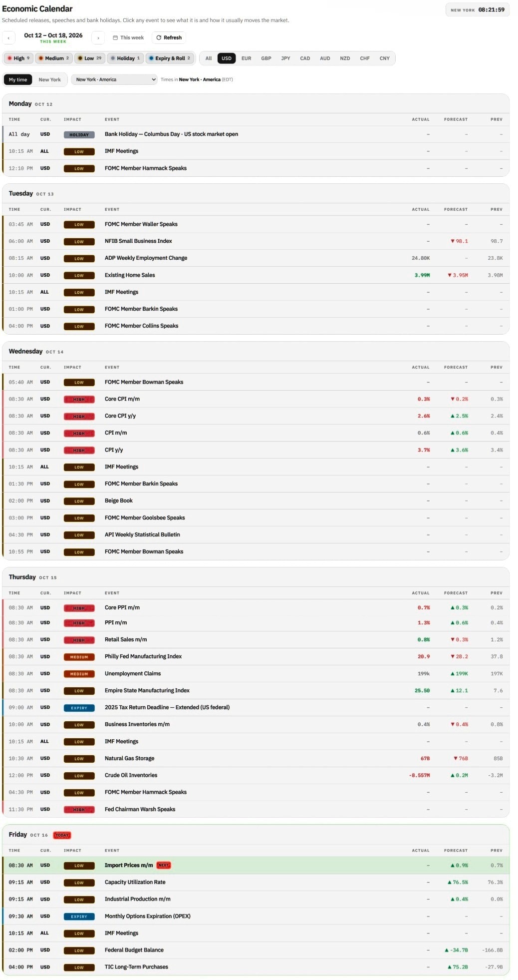Open Empire State Manufacturing Index event
The height and width of the screenshot is (980, 518).
pos(256,691)
